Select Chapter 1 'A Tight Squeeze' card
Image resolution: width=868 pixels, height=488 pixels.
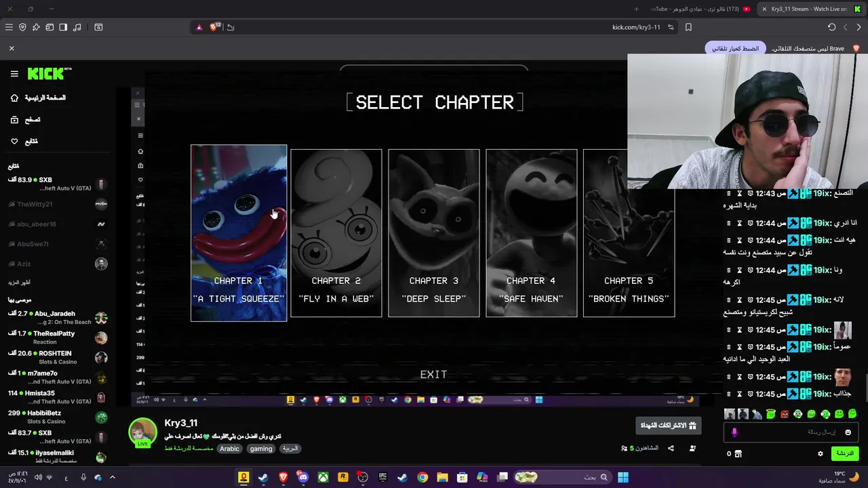pos(239,233)
